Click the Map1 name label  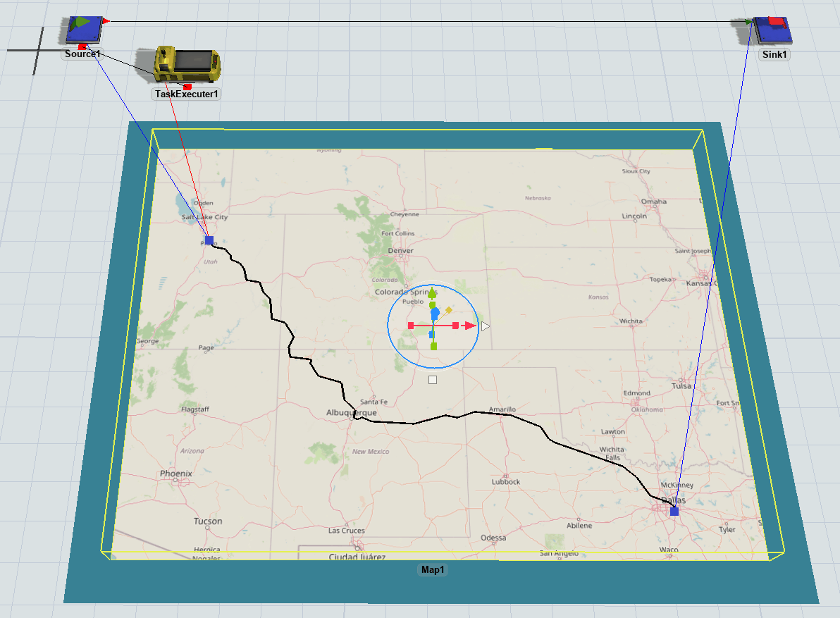[x=431, y=570]
